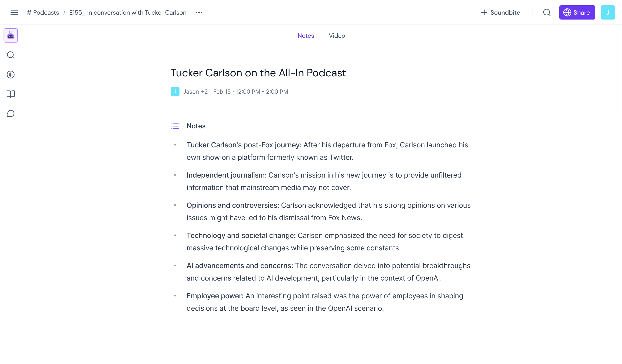Image resolution: width=622 pixels, height=364 pixels.
Task: Open the AskFred AI assistant
Action: pos(10,36)
